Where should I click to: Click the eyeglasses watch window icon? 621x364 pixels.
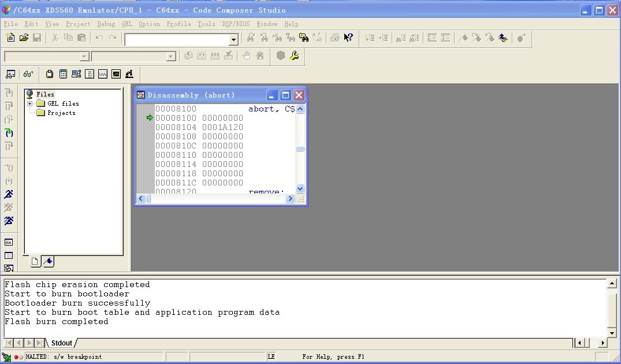pyautogui.click(x=28, y=74)
